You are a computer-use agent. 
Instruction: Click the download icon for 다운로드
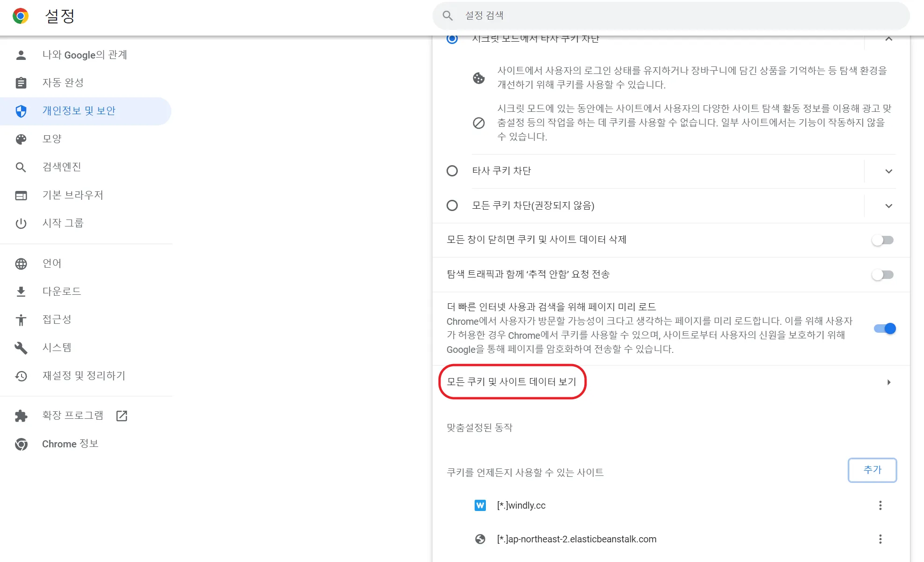(x=21, y=292)
